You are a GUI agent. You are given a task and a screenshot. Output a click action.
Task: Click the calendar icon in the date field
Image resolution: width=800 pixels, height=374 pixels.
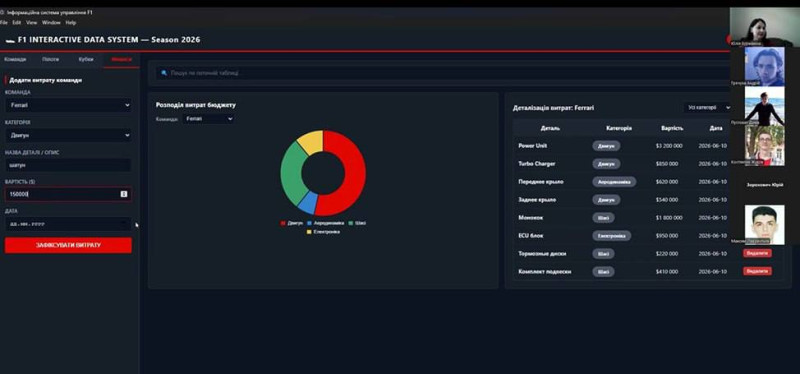124,223
